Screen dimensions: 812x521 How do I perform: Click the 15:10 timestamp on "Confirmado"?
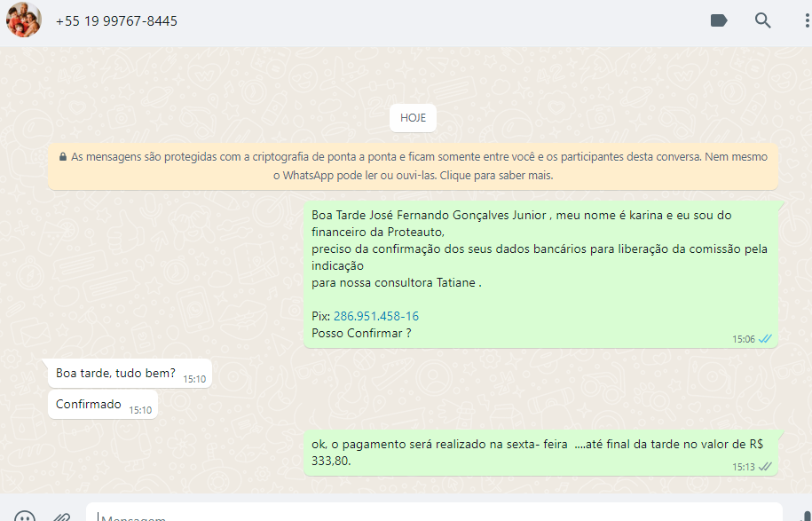click(140, 410)
